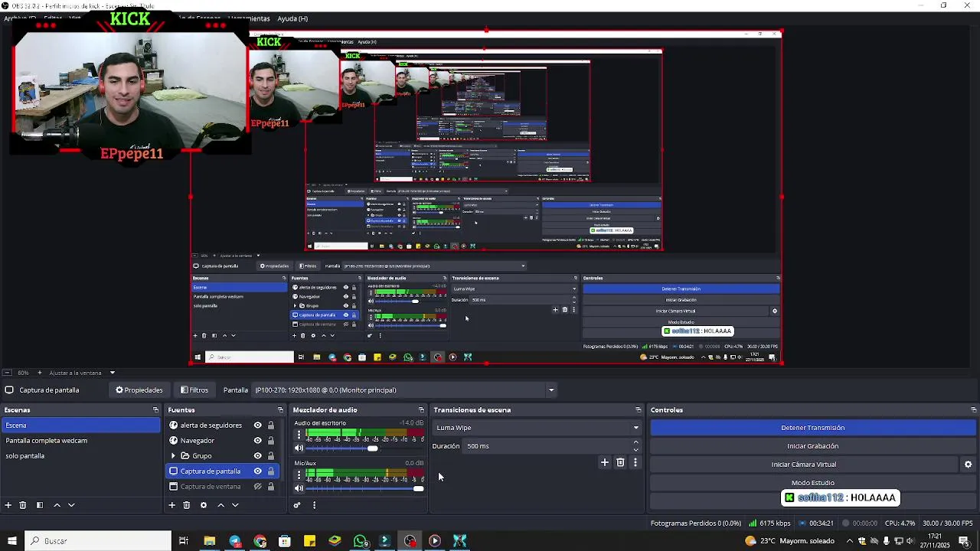
Task: Move the selected scene up
Action: [x=57, y=505]
